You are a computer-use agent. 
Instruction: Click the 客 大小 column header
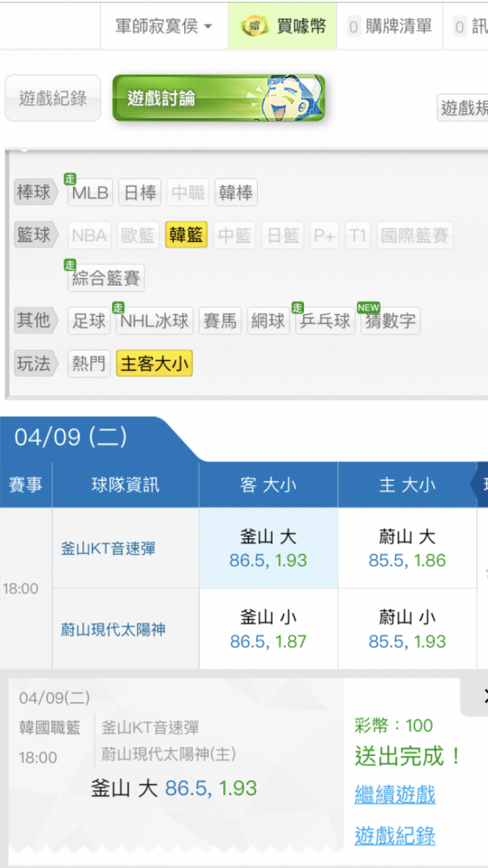(268, 485)
